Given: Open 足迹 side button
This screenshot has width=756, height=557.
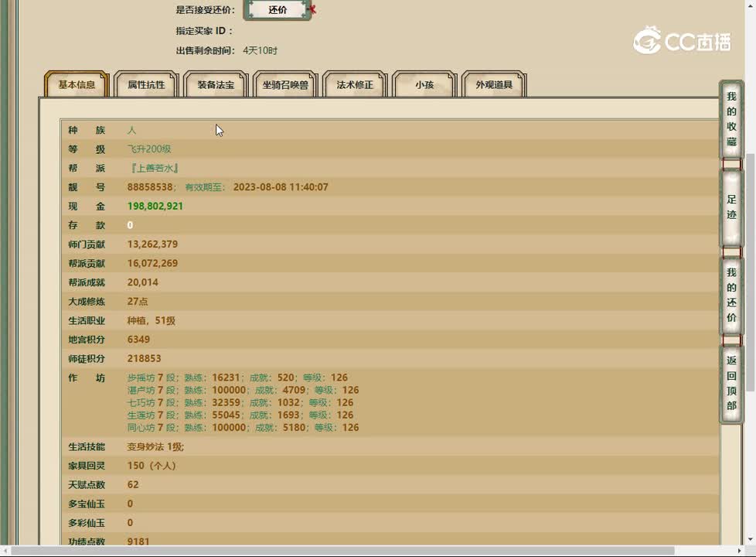Looking at the screenshot, I should 731,207.
